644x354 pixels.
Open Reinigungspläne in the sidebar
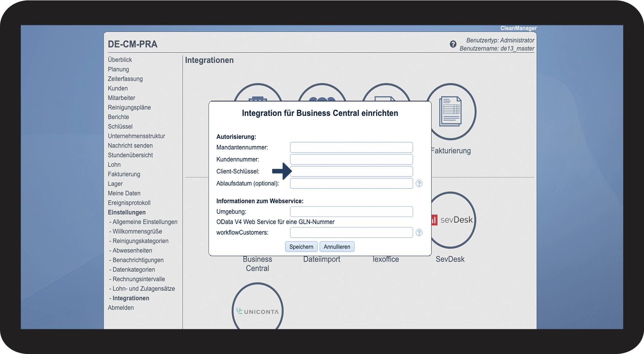(129, 108)
